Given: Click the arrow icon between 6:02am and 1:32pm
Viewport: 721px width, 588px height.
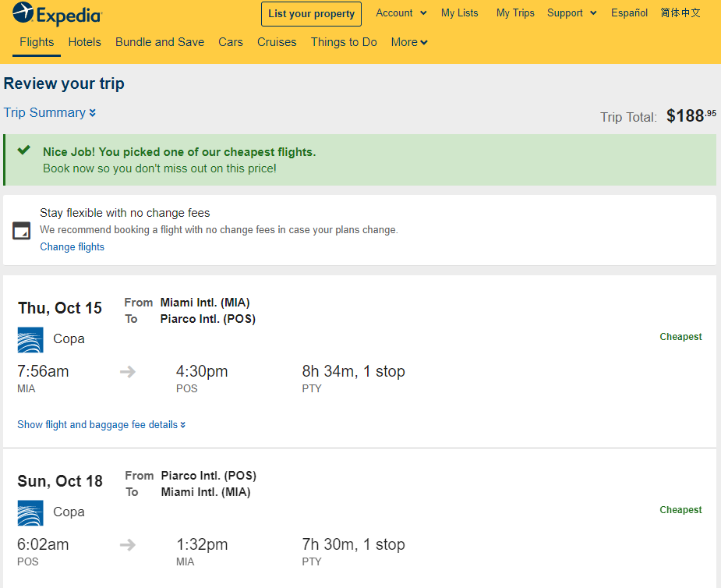Looking at the screenshot, I should click(128, 545).
